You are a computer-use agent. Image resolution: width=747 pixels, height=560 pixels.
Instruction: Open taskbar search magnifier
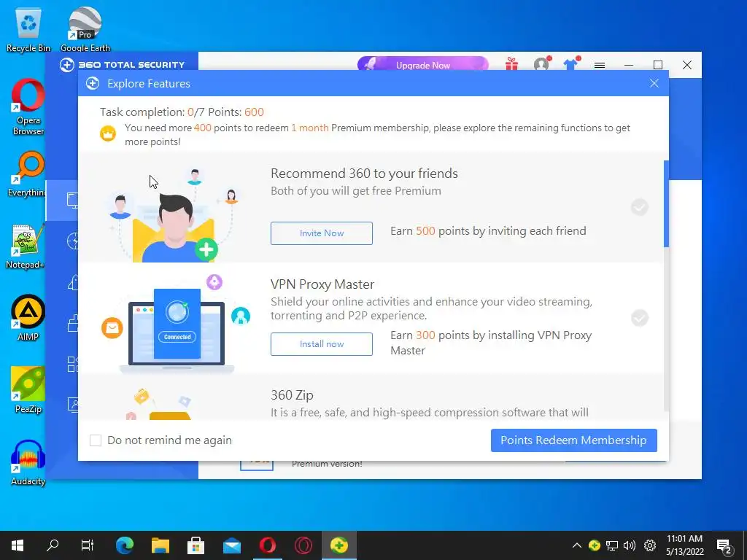53,545
